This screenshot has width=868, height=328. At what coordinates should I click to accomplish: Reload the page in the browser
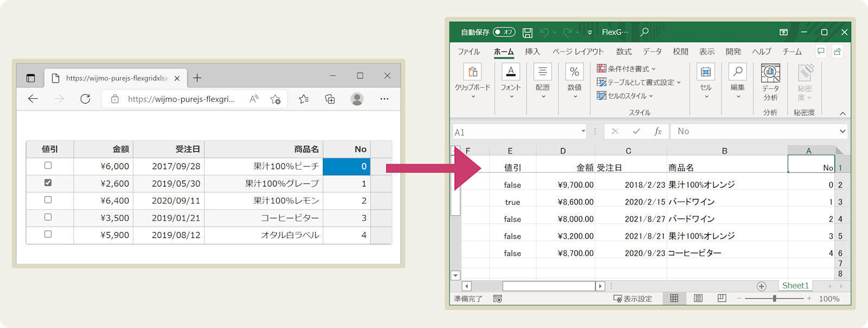coord(85,99)
